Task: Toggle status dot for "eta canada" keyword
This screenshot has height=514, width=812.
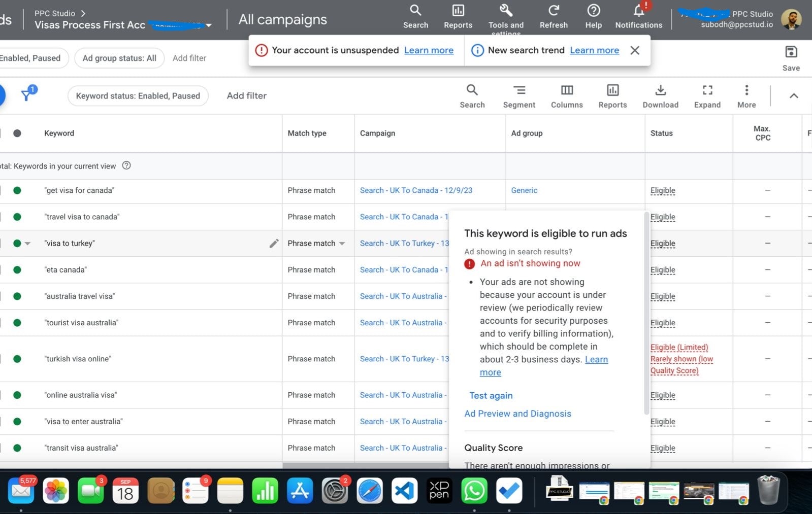Action: click(x=17, y=270)
